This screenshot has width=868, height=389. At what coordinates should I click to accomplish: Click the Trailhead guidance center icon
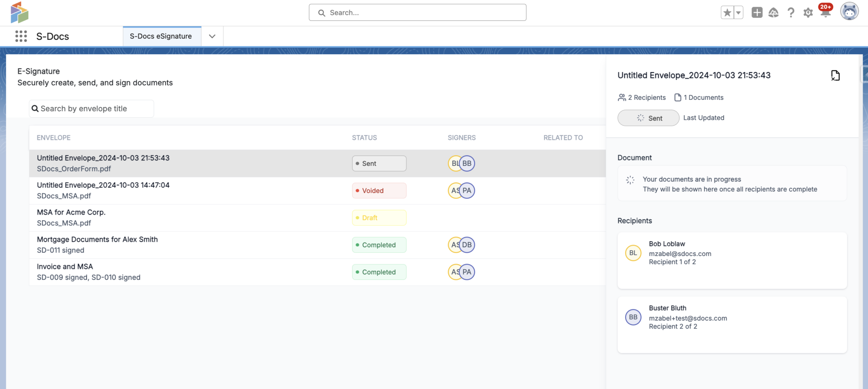click(773, 12)
